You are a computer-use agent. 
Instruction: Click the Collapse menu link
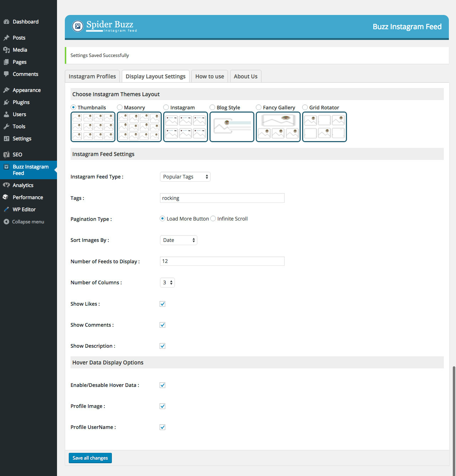tap(28, 222)
